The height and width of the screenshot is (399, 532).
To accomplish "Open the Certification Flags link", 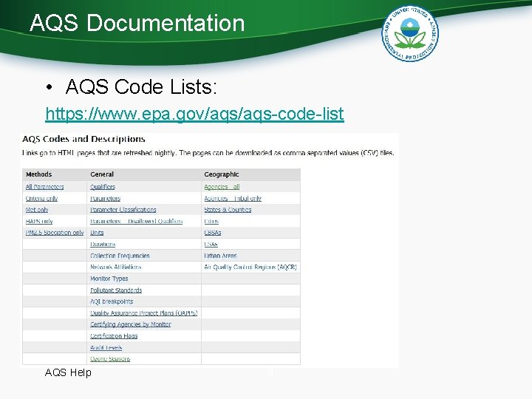I will [x=114, y=336].
